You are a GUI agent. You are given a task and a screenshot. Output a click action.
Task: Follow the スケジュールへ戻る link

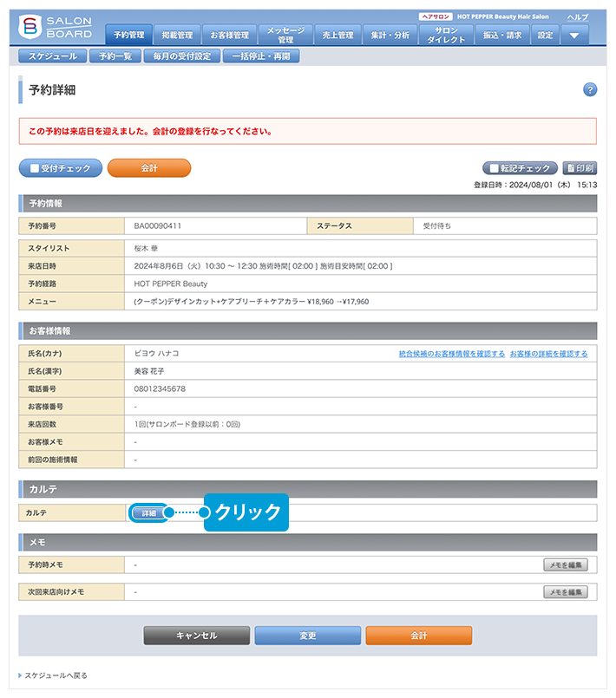tap(56, 675)
